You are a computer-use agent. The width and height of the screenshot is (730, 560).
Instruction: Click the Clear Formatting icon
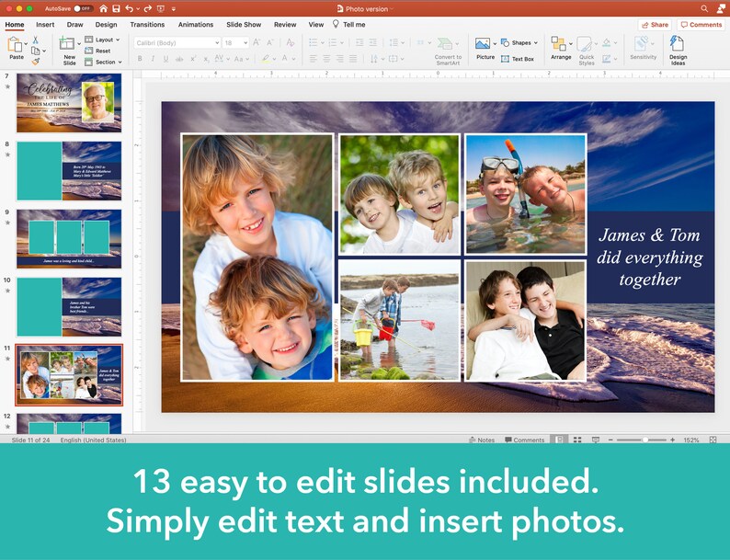coord(291,43)
